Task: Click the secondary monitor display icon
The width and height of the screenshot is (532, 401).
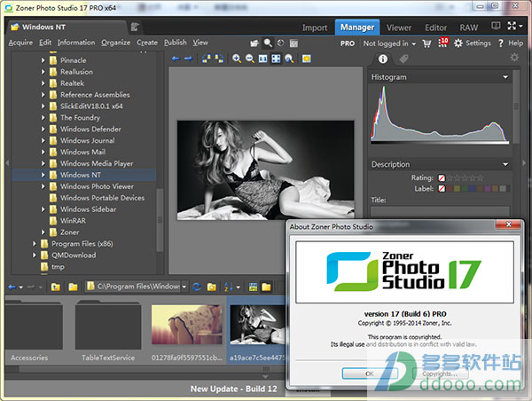Action: (496, 26)
